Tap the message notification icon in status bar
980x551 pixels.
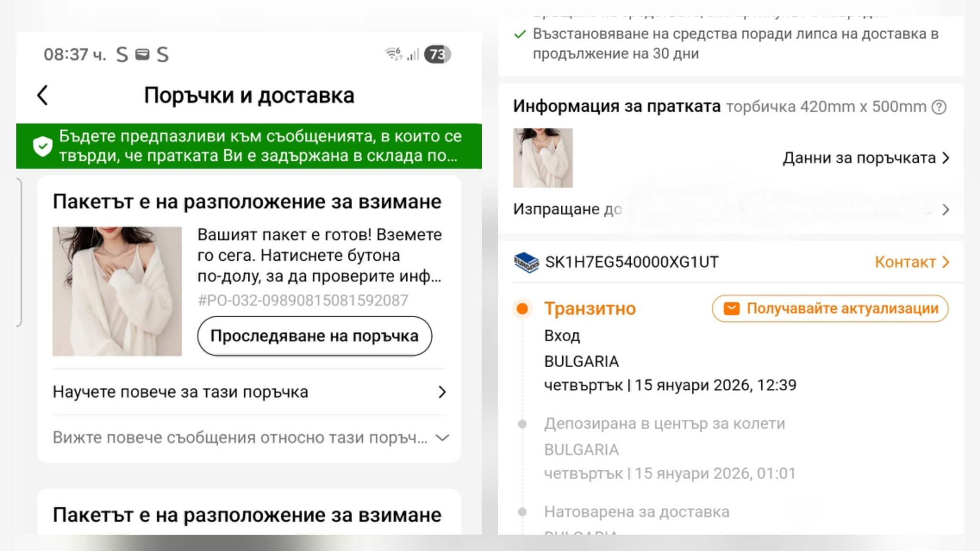142,55
